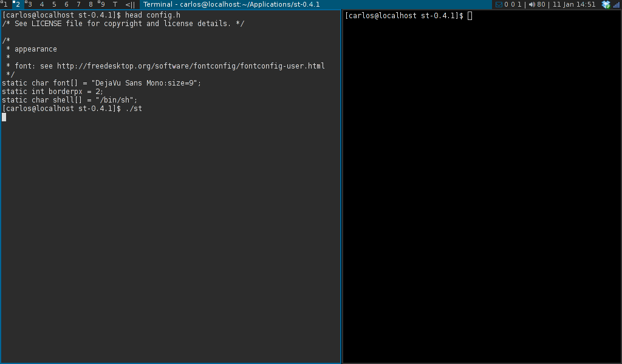The width and height of the screenshot is (622, 364).
Task: Switch to workspace tag 9
Action: tap(102, 4)
